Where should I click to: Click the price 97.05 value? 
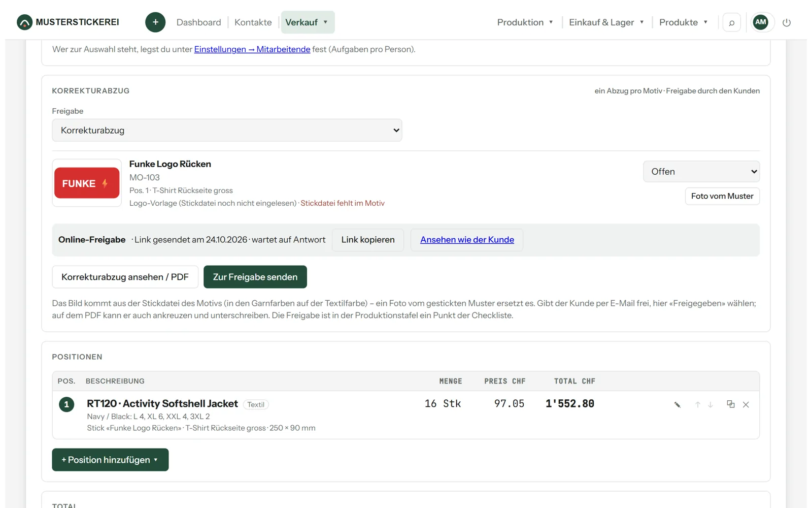(x=510, y=403)
